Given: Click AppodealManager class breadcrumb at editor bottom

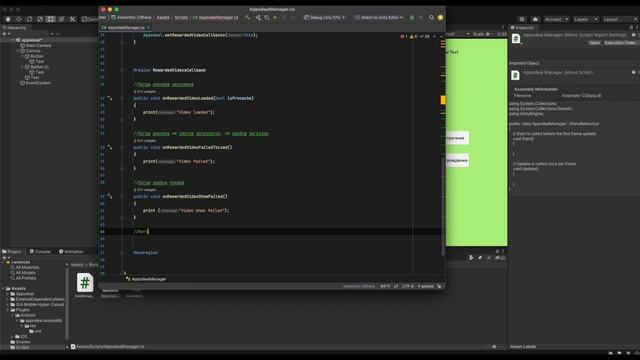Looking at the screenshot, I should [146, 279].
